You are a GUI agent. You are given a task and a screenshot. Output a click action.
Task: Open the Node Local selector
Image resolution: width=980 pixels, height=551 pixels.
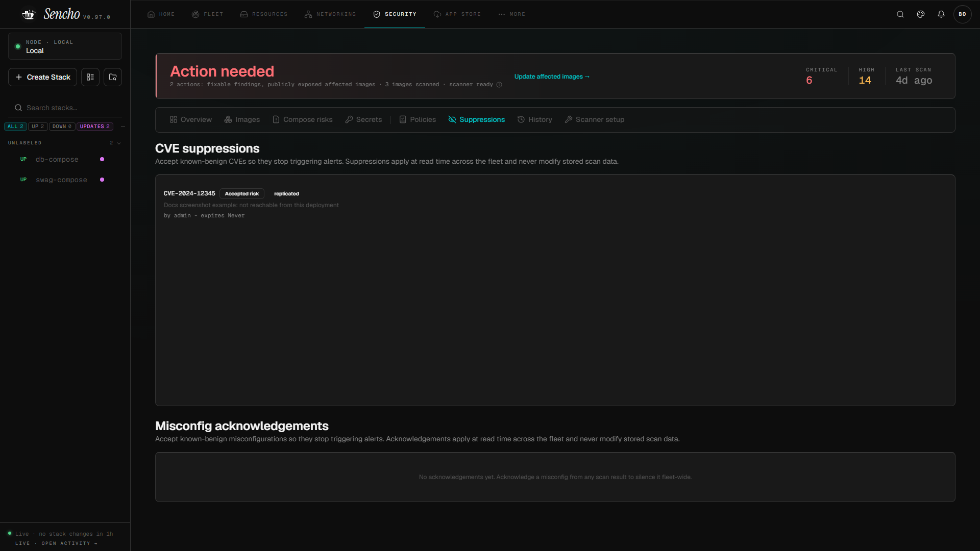coord(65,46)
